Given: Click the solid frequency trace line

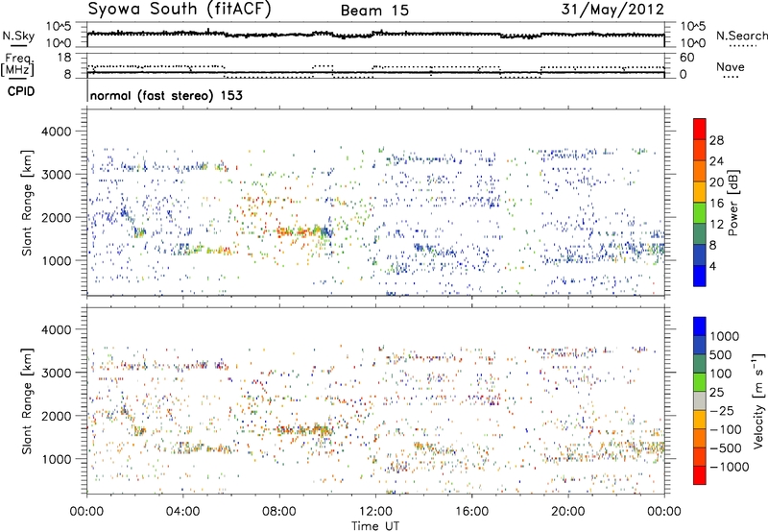Looking at the screenshot, I should (x=375, y=73).
